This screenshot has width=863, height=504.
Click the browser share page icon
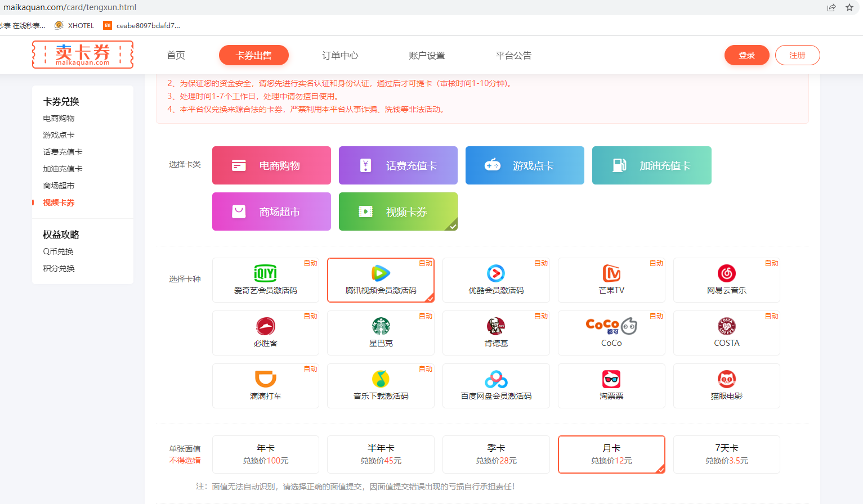[831, 7]
